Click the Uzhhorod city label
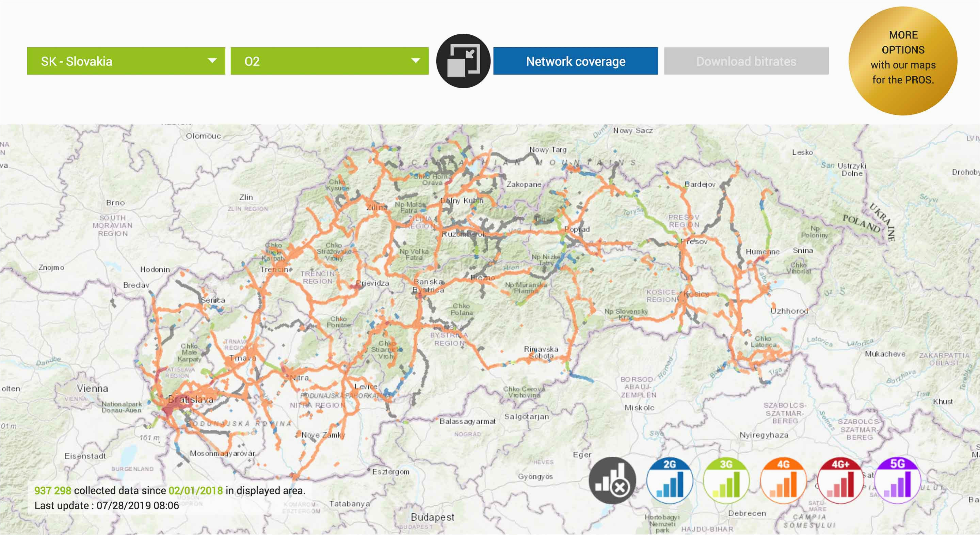Viewport: 980px width, 535px height. tap(789, 311)
